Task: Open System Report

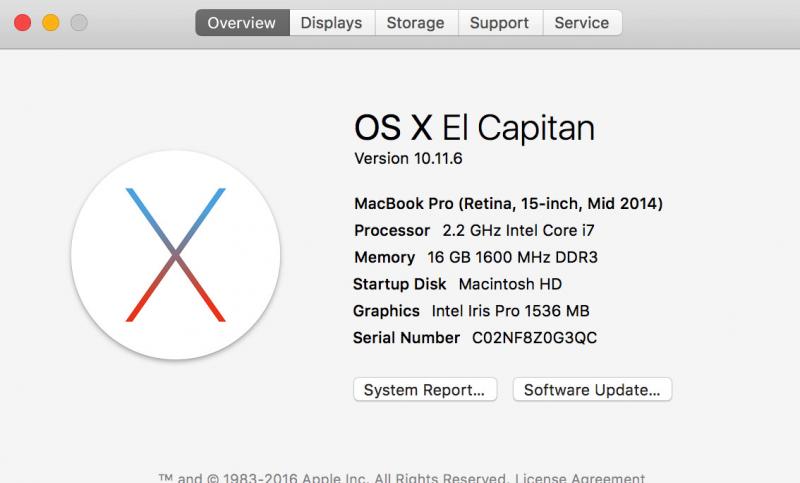Action: coord(425,389)
